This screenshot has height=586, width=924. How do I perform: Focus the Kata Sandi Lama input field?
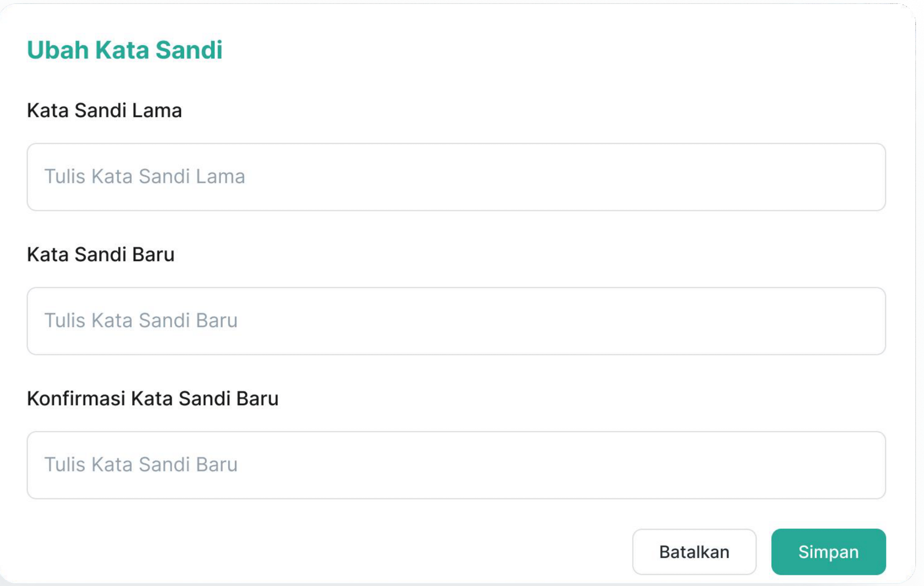456,177
